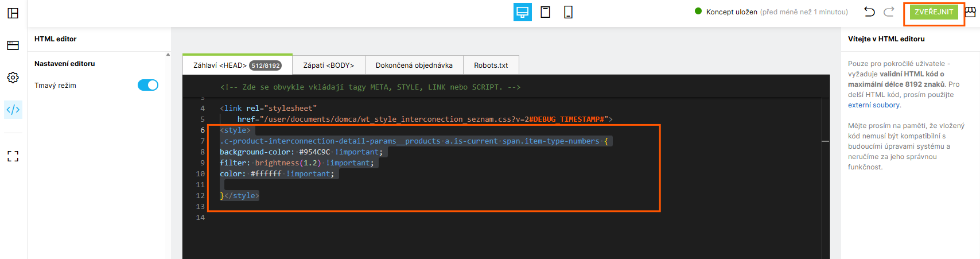The image size is (980, 259).
Task: Click the ZVEŘEJNIT publish button
Action: (x=934, y=12)
